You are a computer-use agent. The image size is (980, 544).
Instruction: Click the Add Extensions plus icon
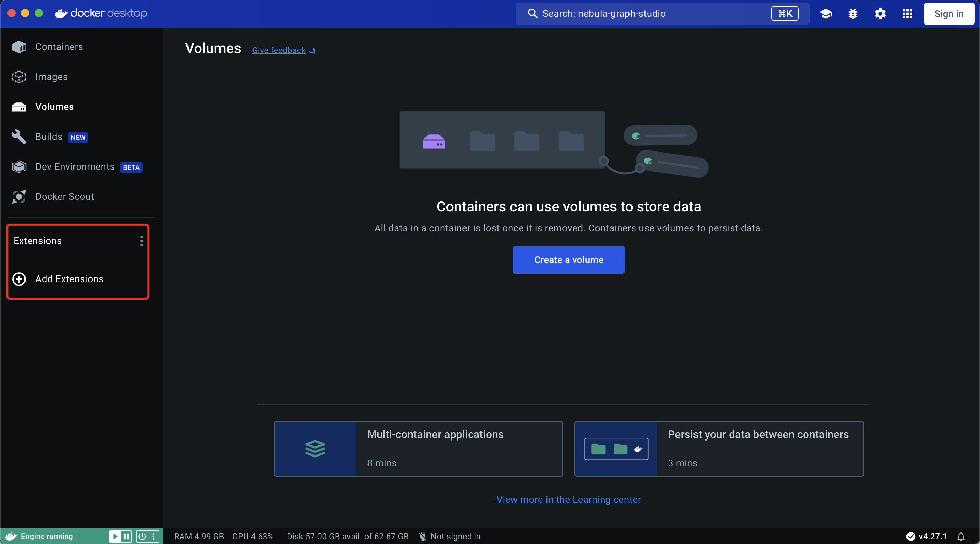(19, 279)
